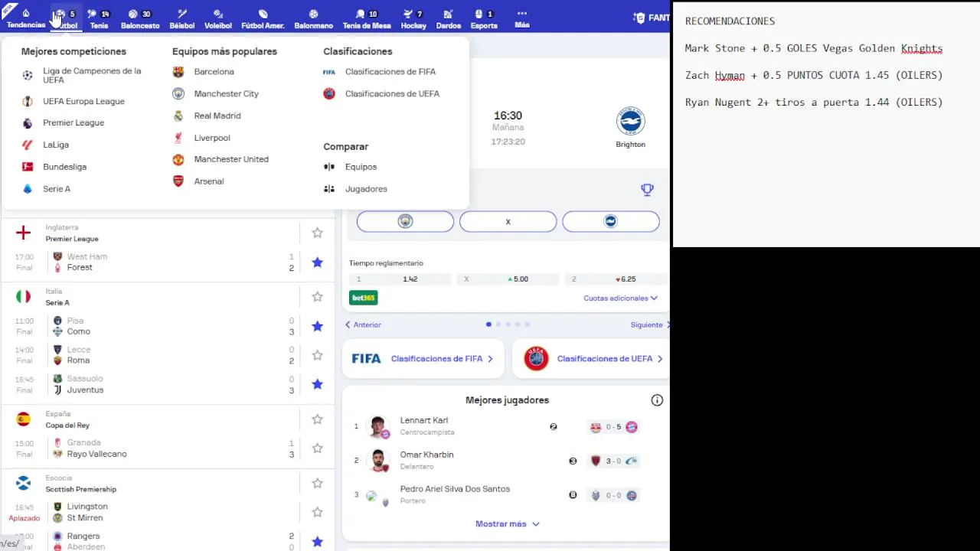Unfavorite the West Ham vs Forest match

point(317,262)
